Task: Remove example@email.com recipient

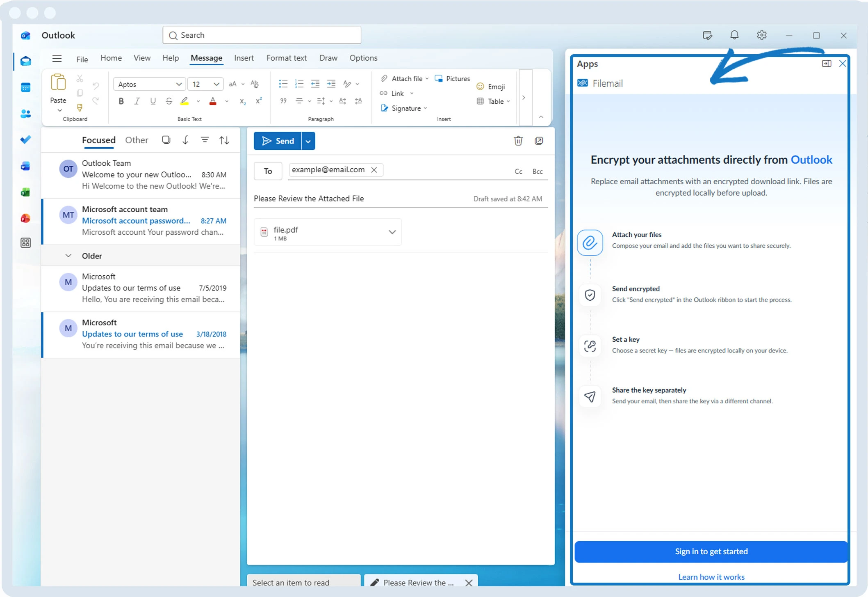Action: pyautogui.click(x=374, y=170)
